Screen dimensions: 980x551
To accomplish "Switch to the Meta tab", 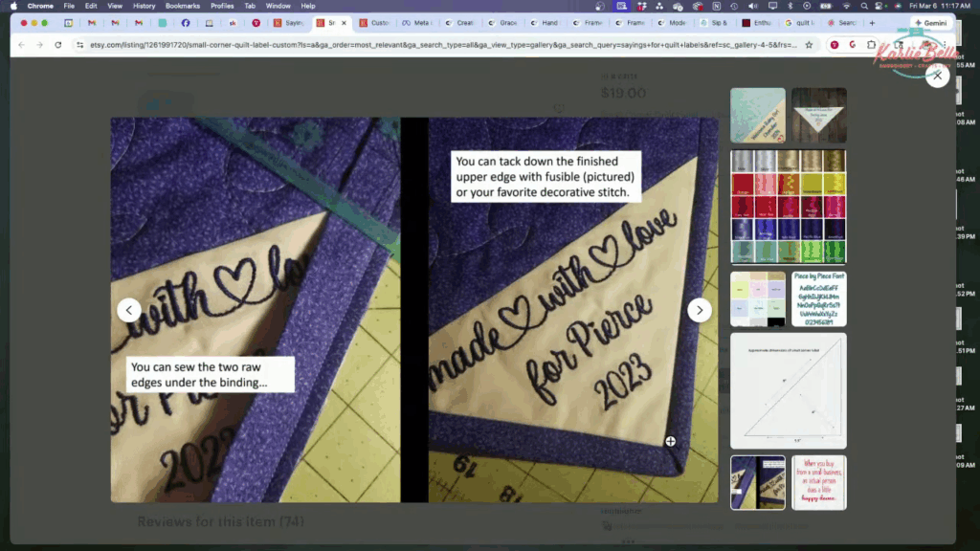I will [x=417, y=23].
